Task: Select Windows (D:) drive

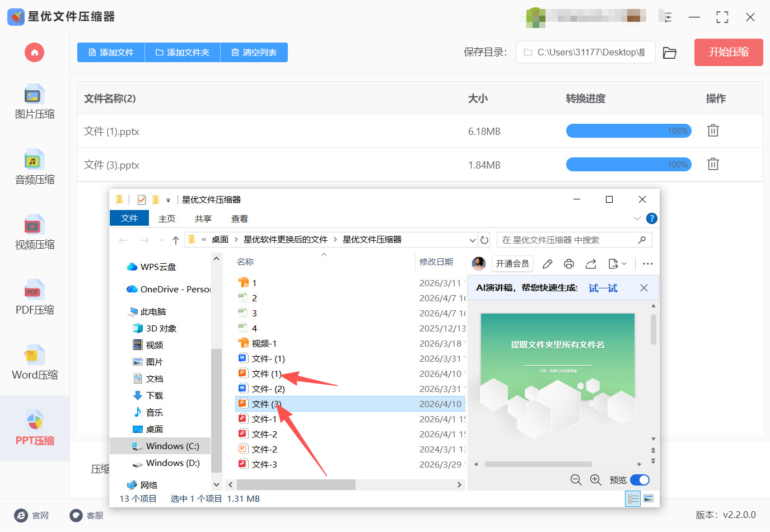Action: tap(165, 463)
